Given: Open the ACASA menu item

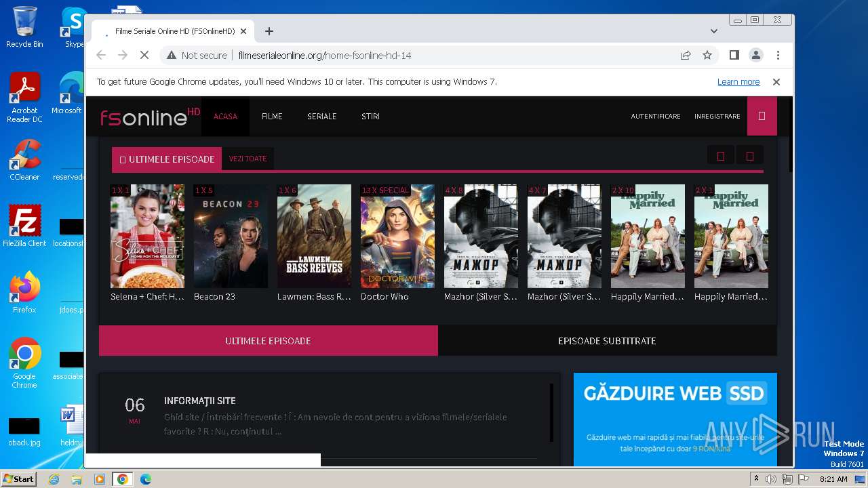Looking at the screenshot, I should coord(226,117).
